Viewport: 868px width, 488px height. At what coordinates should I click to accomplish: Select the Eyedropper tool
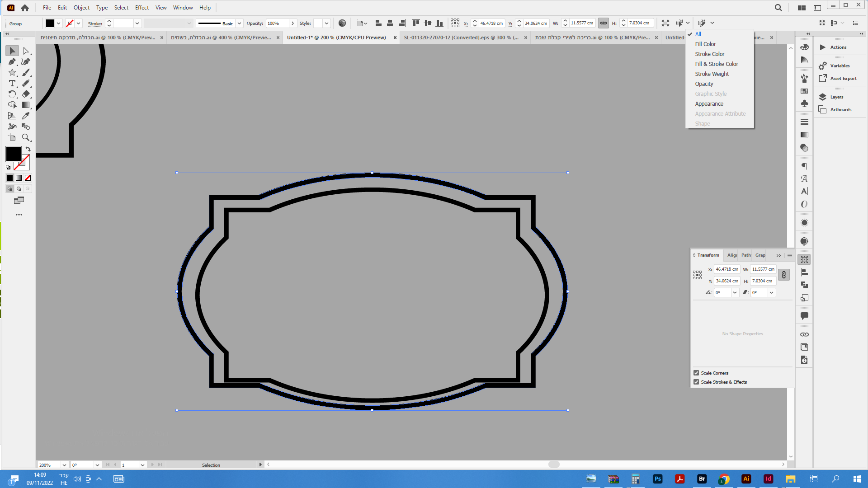(26, 116)
